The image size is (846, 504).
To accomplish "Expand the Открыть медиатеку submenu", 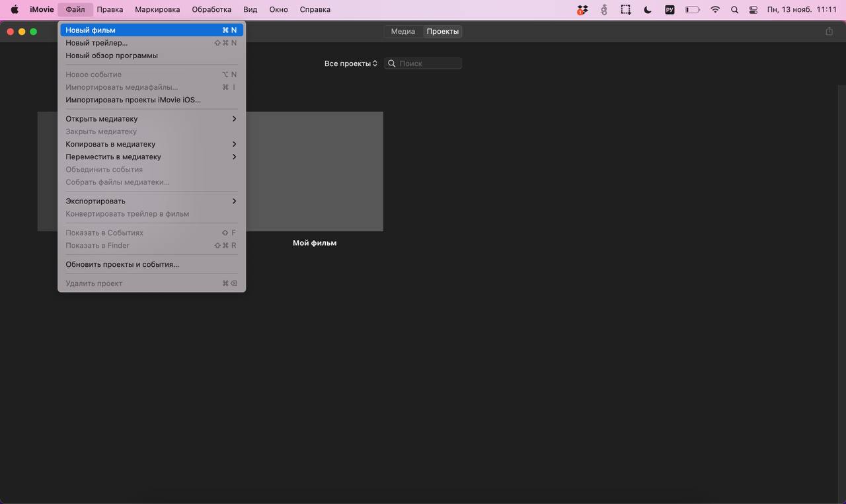I will [x=151, y=119].
